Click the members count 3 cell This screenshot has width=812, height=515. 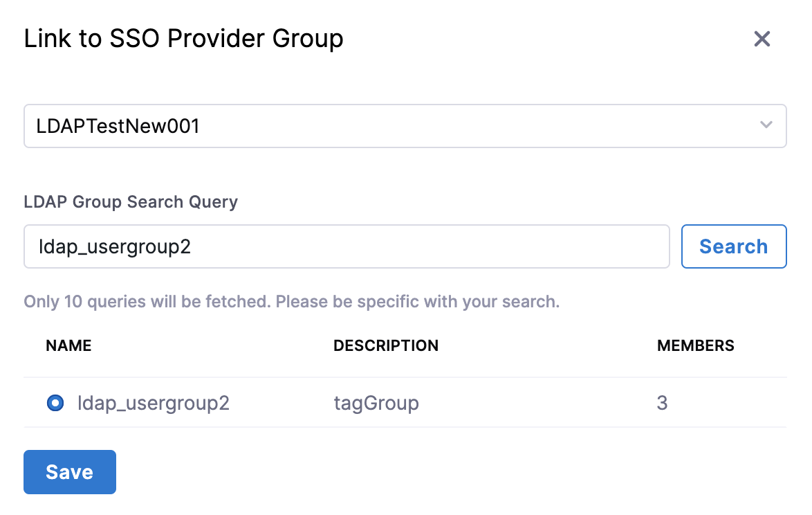[x=662, y=403]
